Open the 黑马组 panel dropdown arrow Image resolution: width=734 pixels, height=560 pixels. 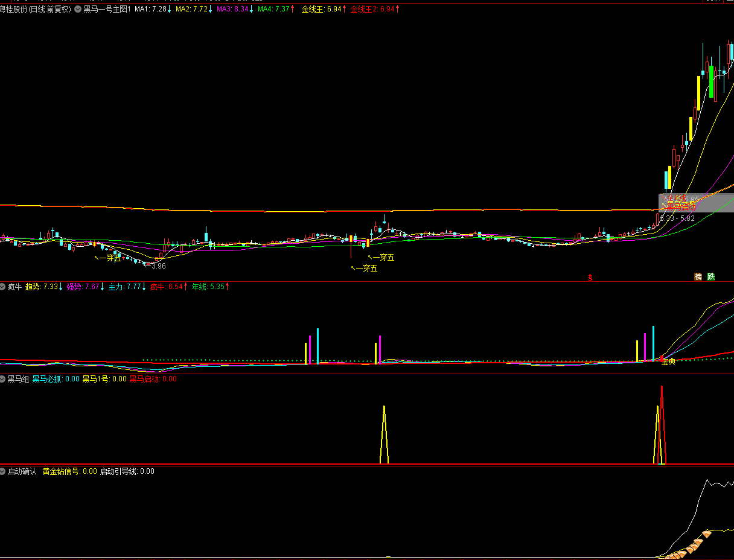pos(3,380)
